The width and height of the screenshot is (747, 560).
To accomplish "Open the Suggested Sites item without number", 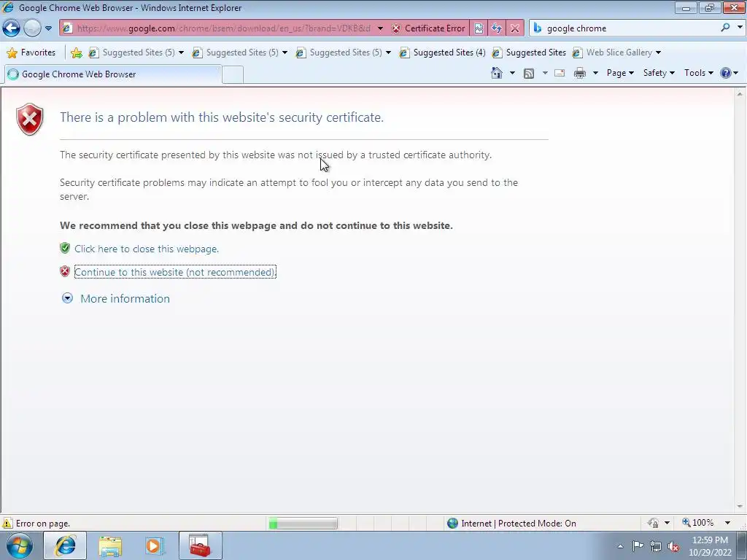I will pos(530,52).
